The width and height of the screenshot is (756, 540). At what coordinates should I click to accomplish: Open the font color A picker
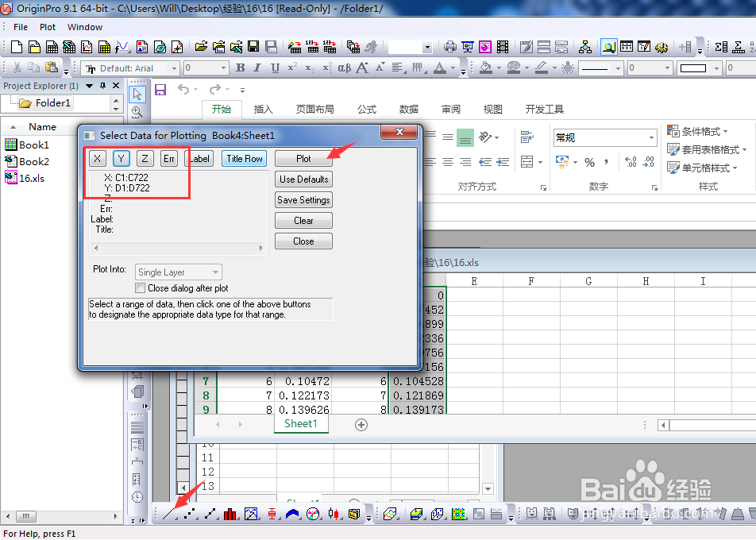point(440,67)
